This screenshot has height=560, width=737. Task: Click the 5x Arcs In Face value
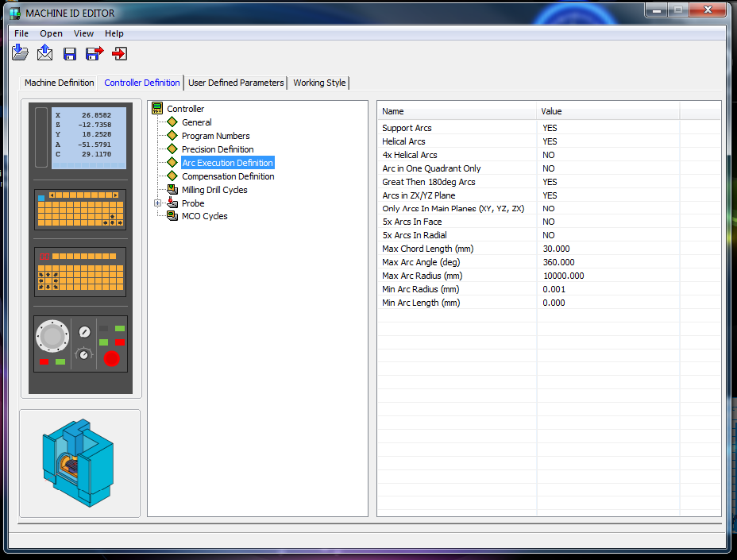tap(549, 222)
